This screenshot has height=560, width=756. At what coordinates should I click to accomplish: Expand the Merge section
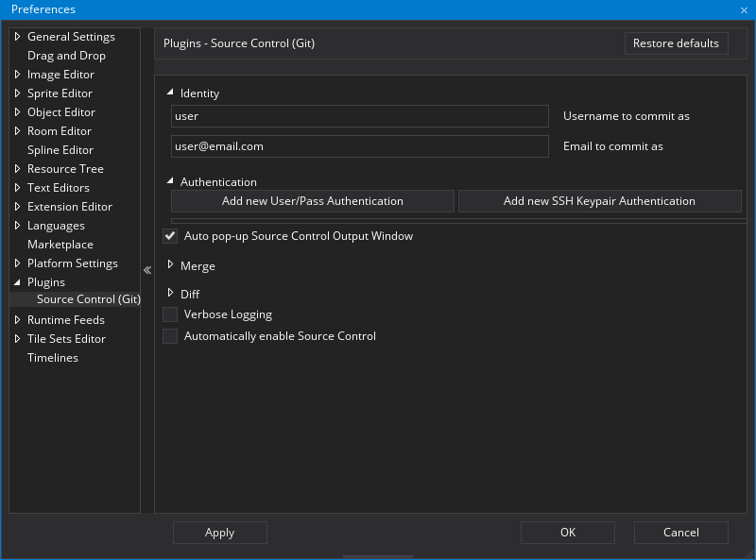(171, 265)
